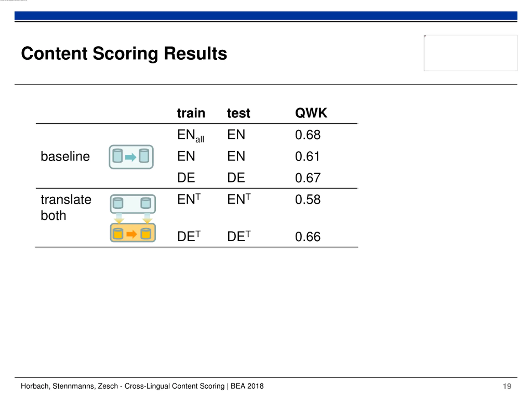Click the EN test cell in 0.61 row
Image resolution: width=532 pixels, height=399 pixels.
pyautogui.click(x=236, y=156)
